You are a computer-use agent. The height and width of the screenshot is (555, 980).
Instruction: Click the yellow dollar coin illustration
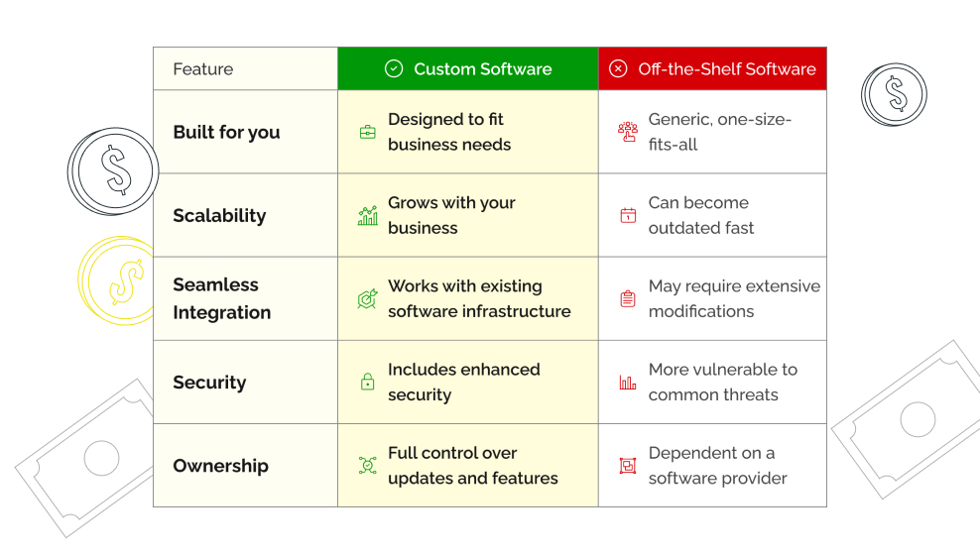coord(121,280)
